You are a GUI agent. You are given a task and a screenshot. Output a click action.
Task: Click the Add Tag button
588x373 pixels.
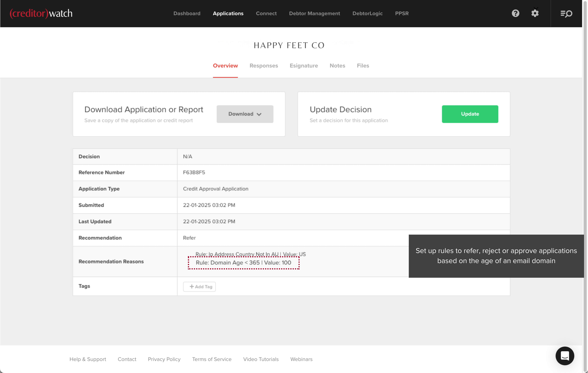199,287
